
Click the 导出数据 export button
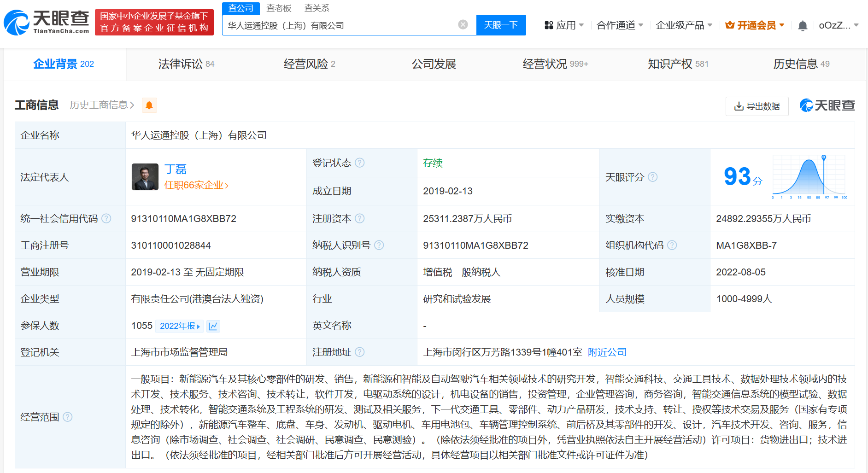point(757,106)
